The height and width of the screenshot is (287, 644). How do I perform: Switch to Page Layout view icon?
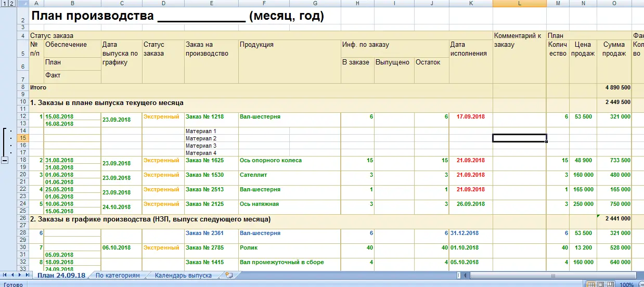pyautogui.click(x=600, y=285)
